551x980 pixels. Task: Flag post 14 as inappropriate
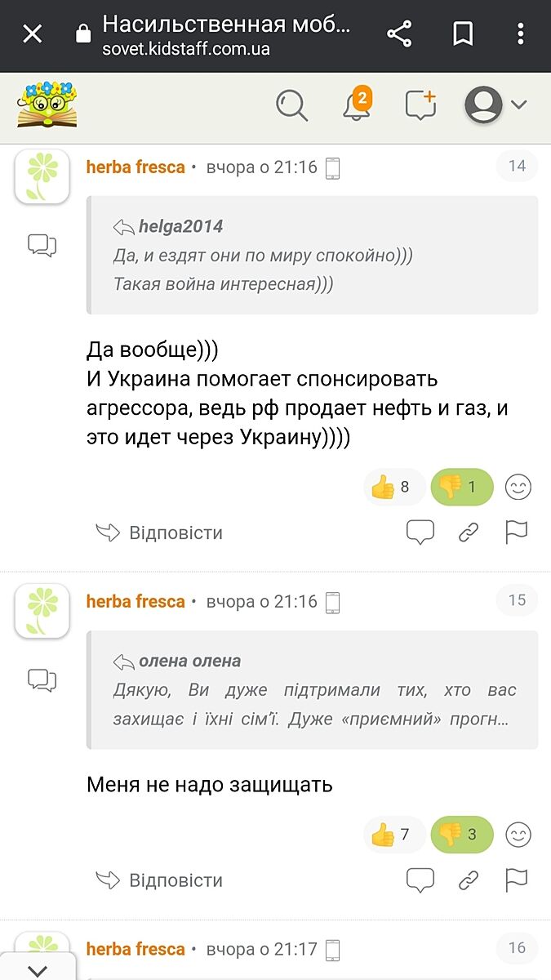[517, 533]
